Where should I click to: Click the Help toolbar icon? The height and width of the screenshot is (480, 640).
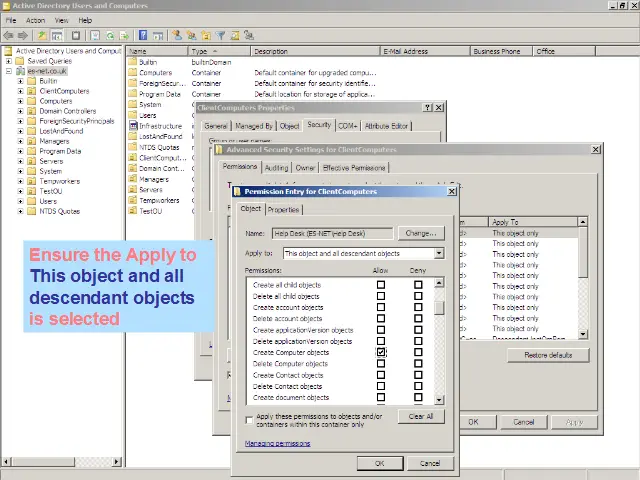[x=144, y=35]
